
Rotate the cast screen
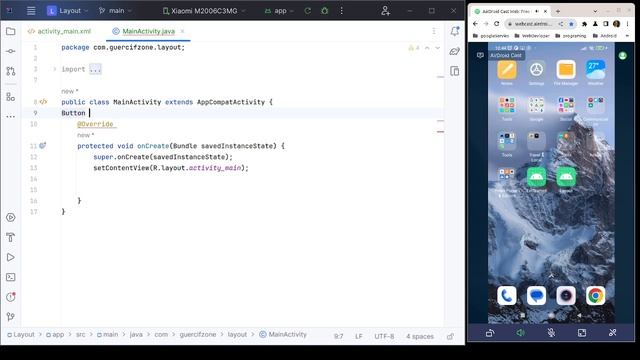click(490, 333)
